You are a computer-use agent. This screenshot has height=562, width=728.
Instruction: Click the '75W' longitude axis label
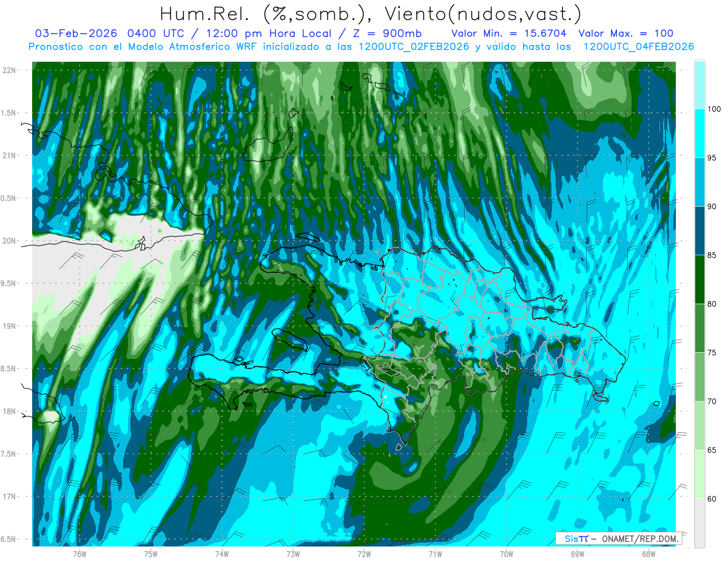pos(150,554)
